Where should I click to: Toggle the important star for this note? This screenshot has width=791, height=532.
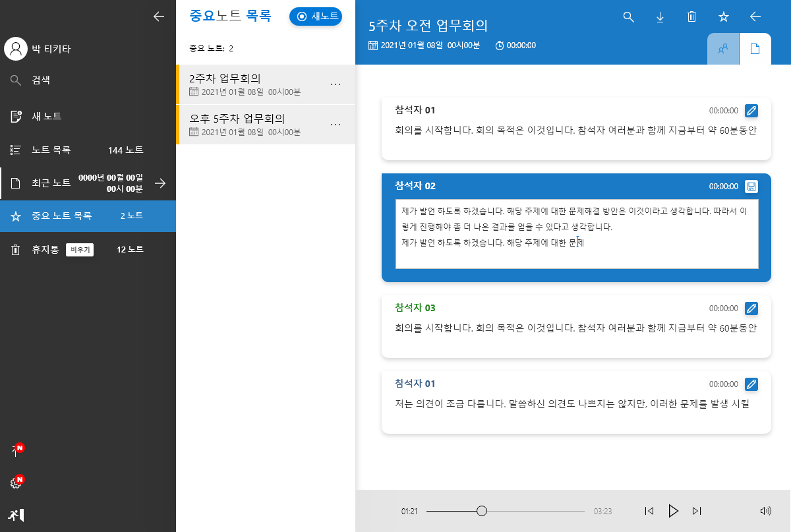point(723,17)
